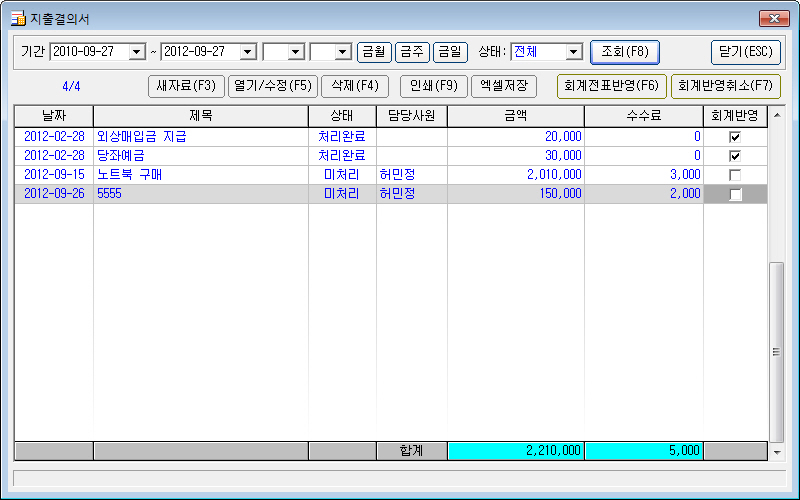The width and height of the screenshot is (800, 500).
Task: Click the 금월 button
Action: click(x=374, y=52)
